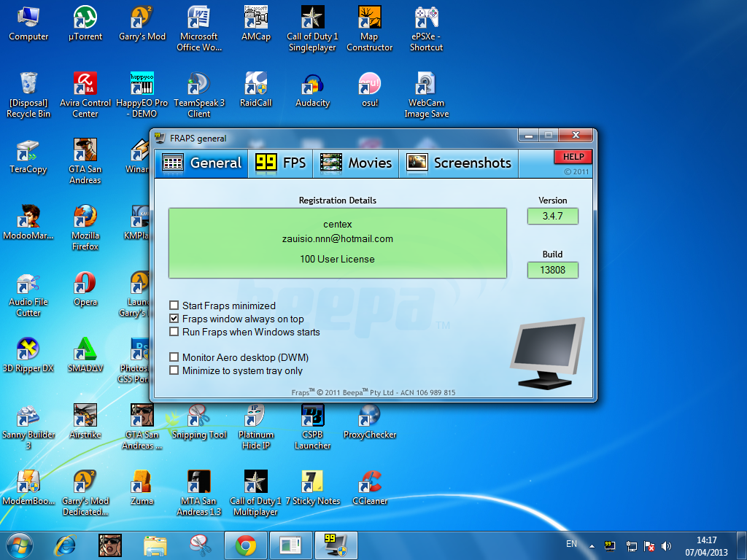This screenshot has height=560, width=747.
Task: Open the EN language selector in the taskbar
Action: [x=571, y=544]
